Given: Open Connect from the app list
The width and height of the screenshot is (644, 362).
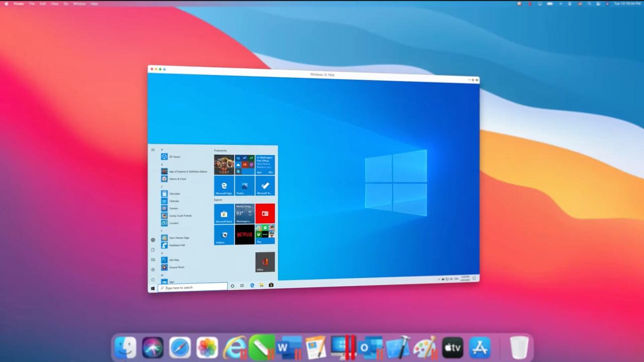Looking at the screenshot, I should [170, 223].
